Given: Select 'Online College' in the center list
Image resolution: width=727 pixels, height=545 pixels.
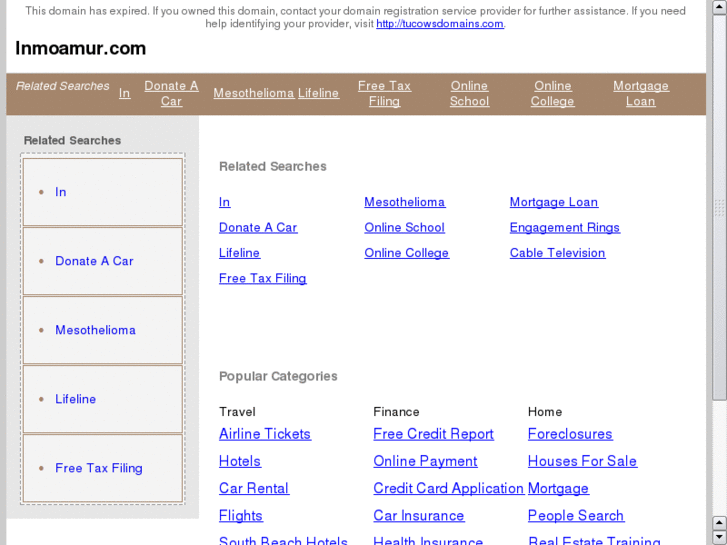Looking at the screenshot, I should 407,253.
